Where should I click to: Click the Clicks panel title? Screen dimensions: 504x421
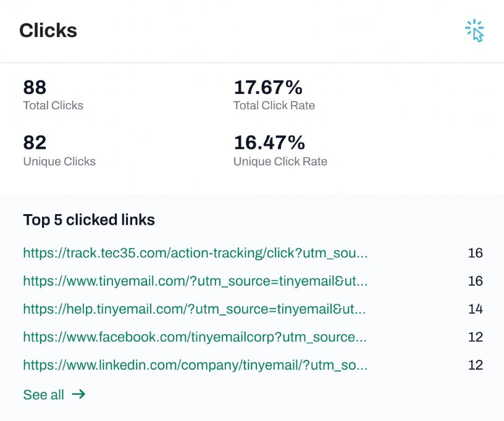tap(48, 30)
